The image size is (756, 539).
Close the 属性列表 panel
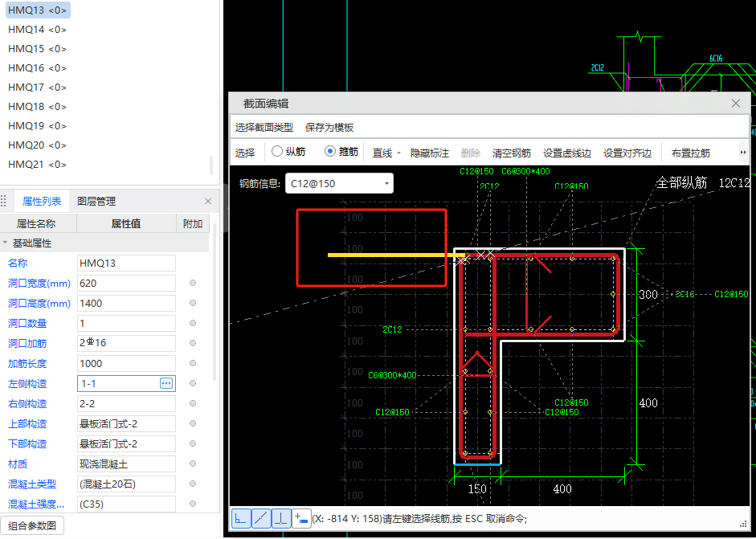tap(208, 201)
